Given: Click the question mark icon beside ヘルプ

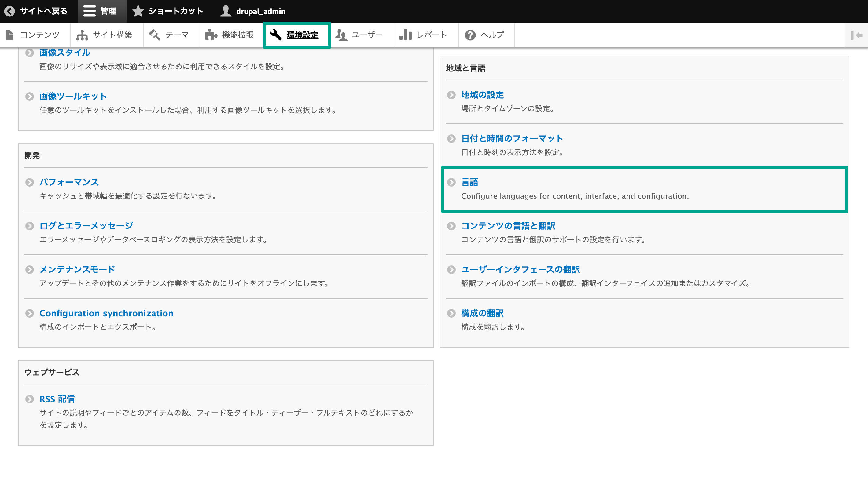Looking at the screenshot, I should point(470,35).
